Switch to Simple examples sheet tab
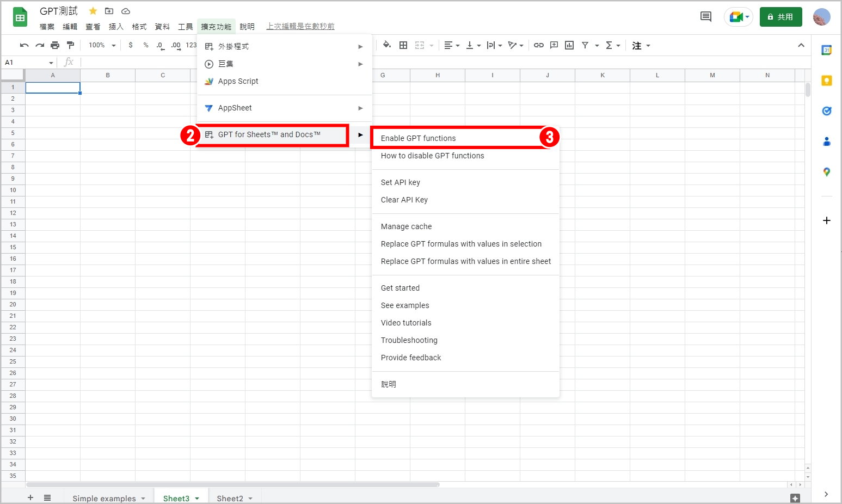Image resolution: width=842 pixels, height=504 pixels. point(104,498)
